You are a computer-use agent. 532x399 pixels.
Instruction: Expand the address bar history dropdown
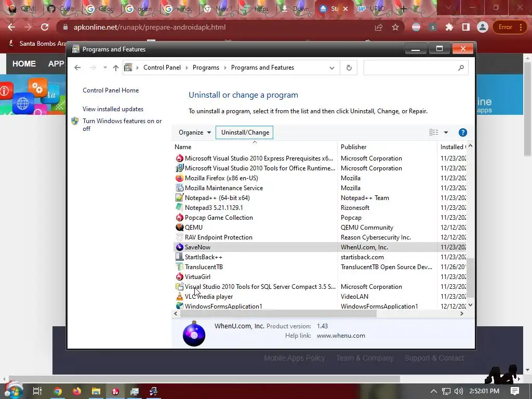332,68
